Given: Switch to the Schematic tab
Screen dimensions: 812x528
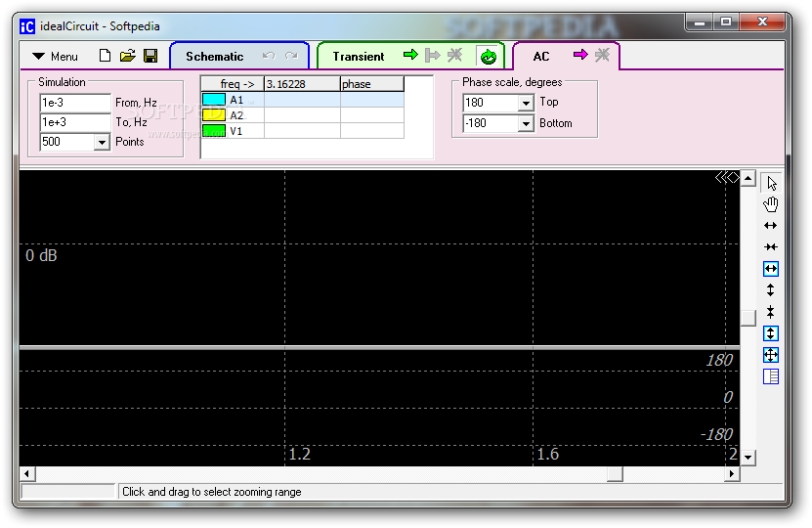Looking at the screenshot, I should coord(214,57).
